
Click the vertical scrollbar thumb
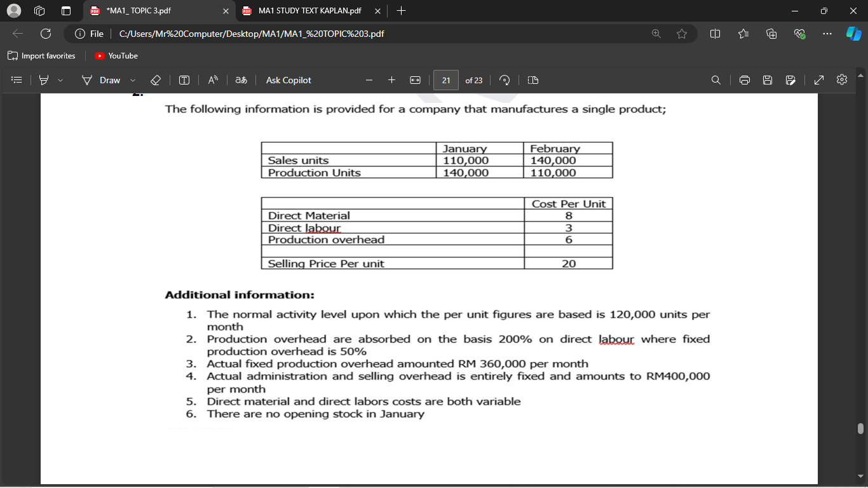(861, 428)
